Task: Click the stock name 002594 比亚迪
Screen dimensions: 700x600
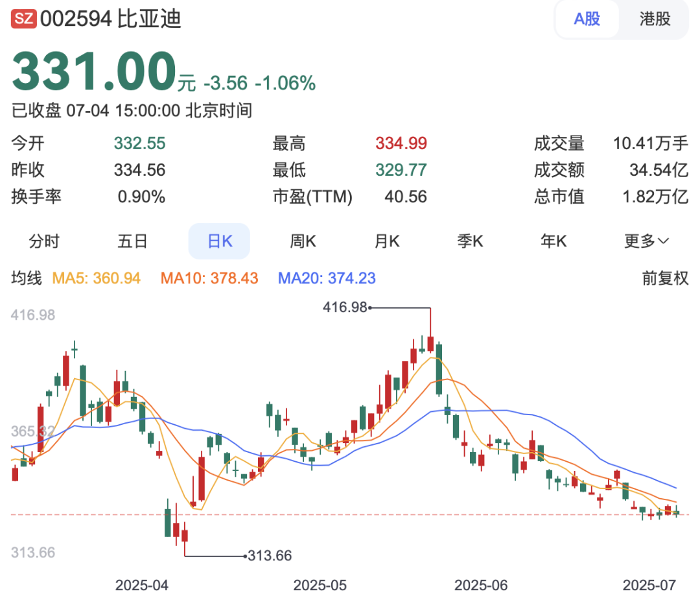Action: [111, 19]
